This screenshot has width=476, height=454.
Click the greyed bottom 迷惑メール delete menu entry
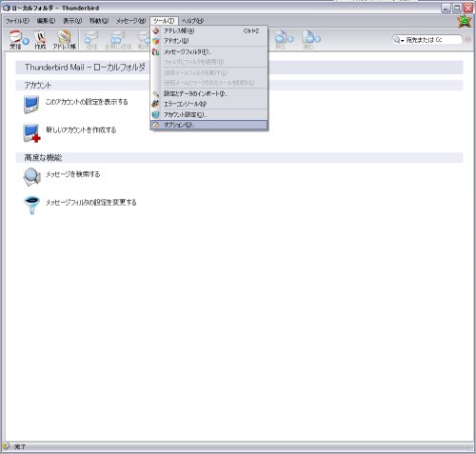coord(208,83)
